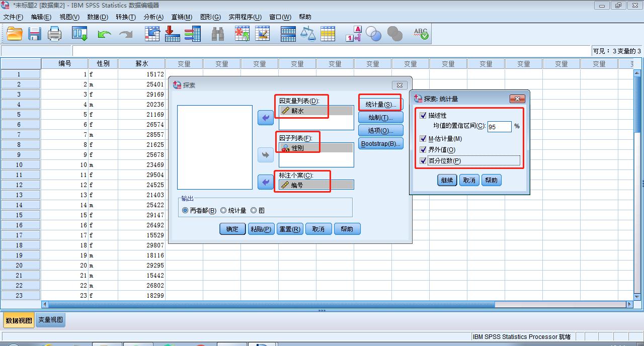Use variable sets overlapping blue circles icon
Screen dimensions: 644x346
click(374, 34)
